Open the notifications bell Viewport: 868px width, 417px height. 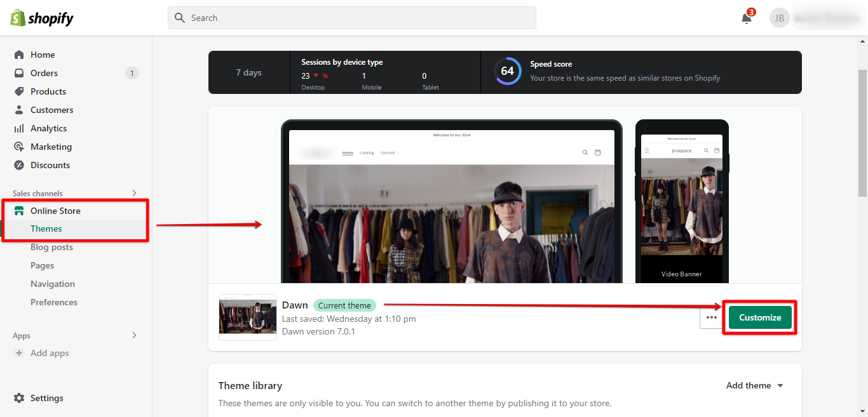[x=747, y=18]
